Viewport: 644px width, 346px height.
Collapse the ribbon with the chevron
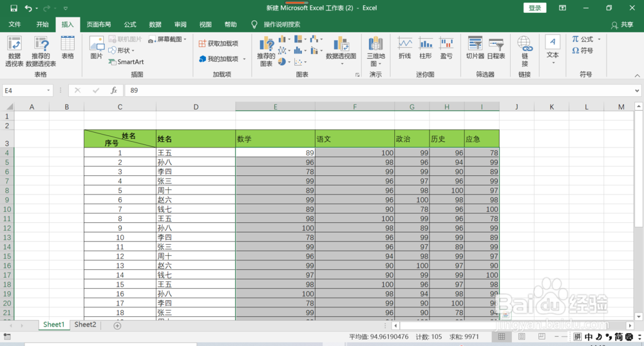[637, 75]
